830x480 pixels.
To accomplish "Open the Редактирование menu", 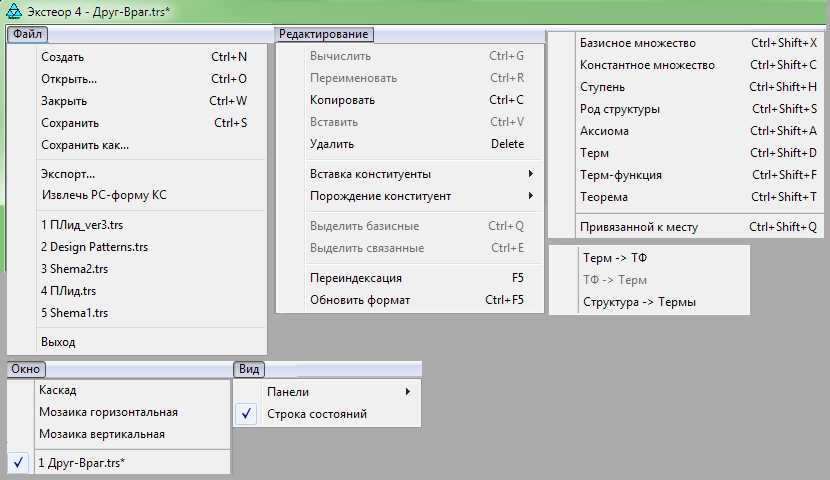I will click(x=324, y=34).
